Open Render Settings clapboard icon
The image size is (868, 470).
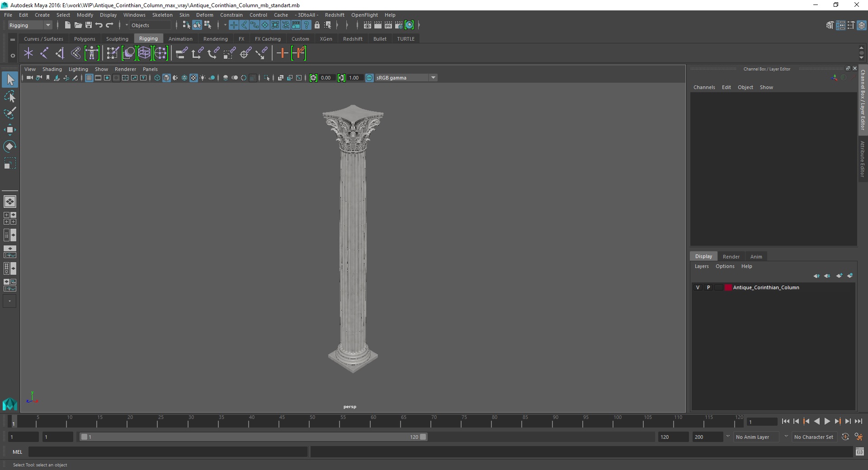coord(399,25)
